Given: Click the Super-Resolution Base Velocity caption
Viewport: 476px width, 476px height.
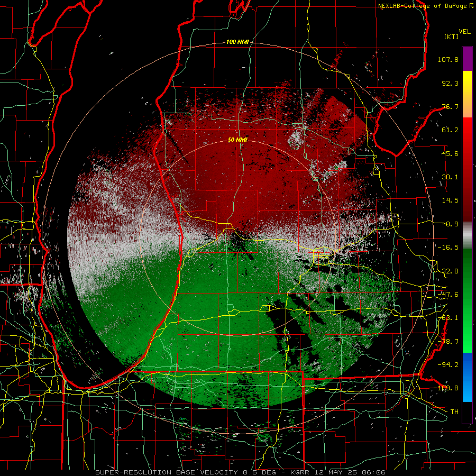Looking at the screenshot, I should click(241, 472).
